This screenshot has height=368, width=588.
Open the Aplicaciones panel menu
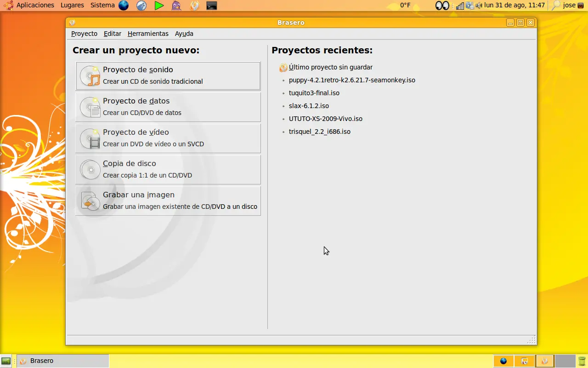coord(35,5)
